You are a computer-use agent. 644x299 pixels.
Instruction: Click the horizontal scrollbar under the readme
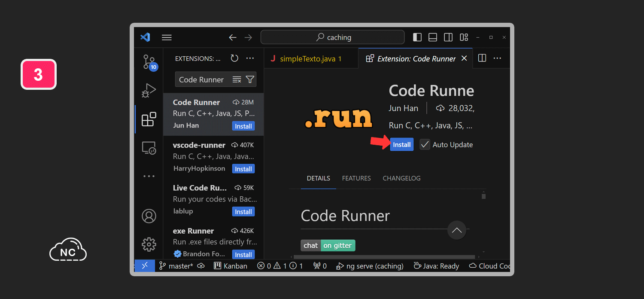tap(384, 257)
